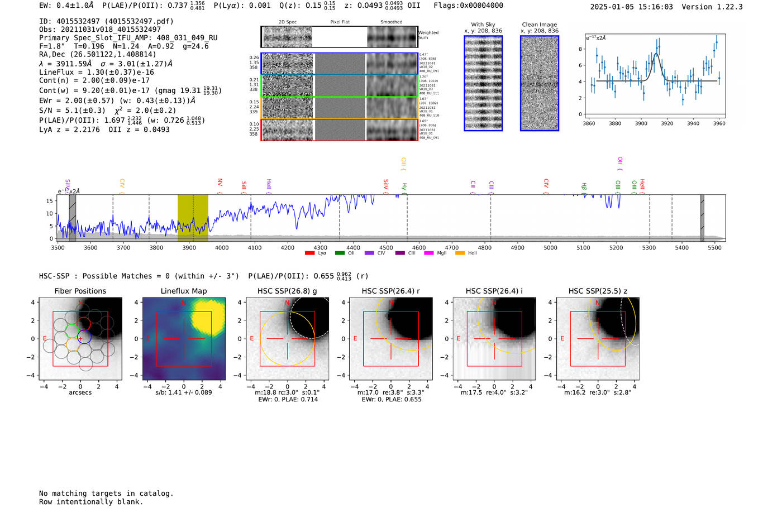Click the Hγ line label above spectrum
The width and height of the screenshot is (782, 532).
tap(404, 188)
